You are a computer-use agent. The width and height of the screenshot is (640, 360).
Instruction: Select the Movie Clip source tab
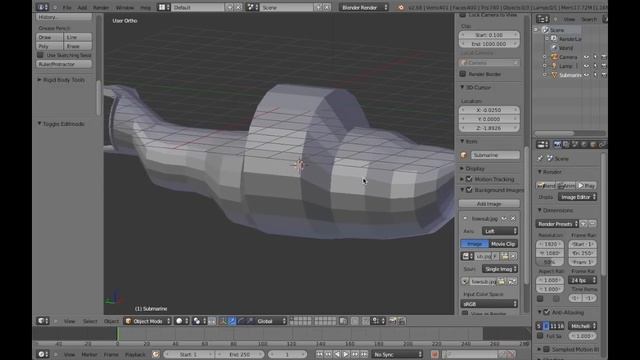[503, 244]
